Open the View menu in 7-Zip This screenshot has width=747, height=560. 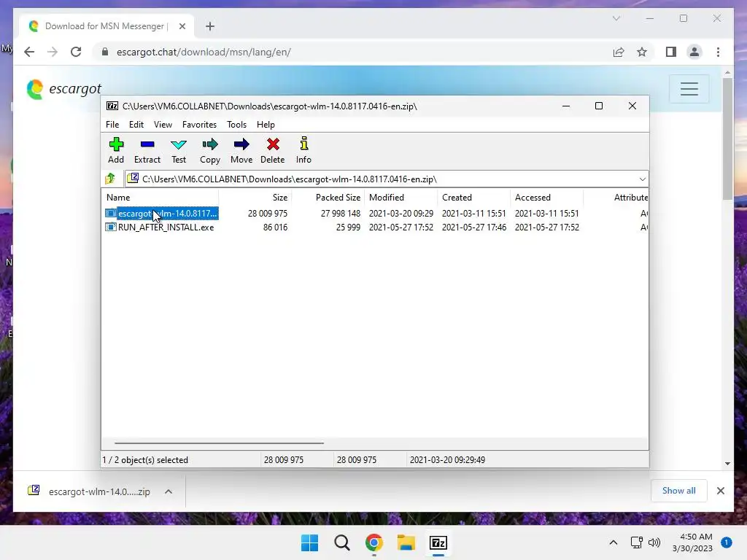click(x=163, y=124)
